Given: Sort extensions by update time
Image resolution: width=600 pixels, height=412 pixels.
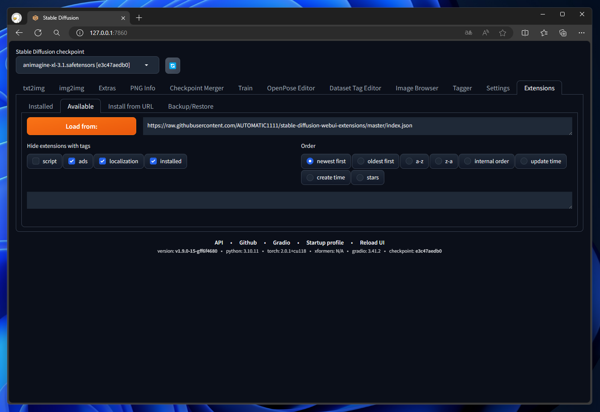Looking at the screenshot, I should point(541,161).
